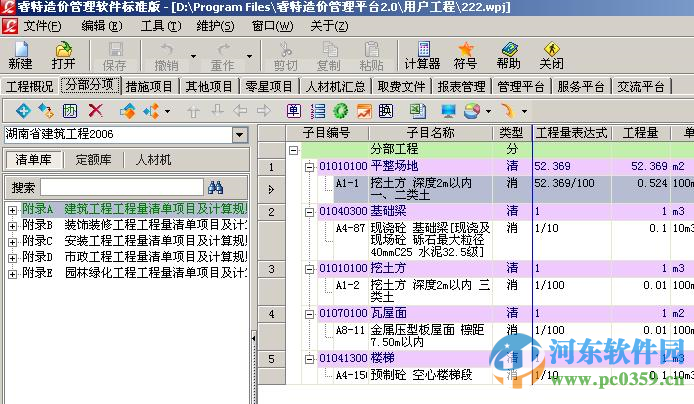Click the 符号 star icon
Viewport: 694px width, 404px height.
pyautogui.click(x=466, y=55)
